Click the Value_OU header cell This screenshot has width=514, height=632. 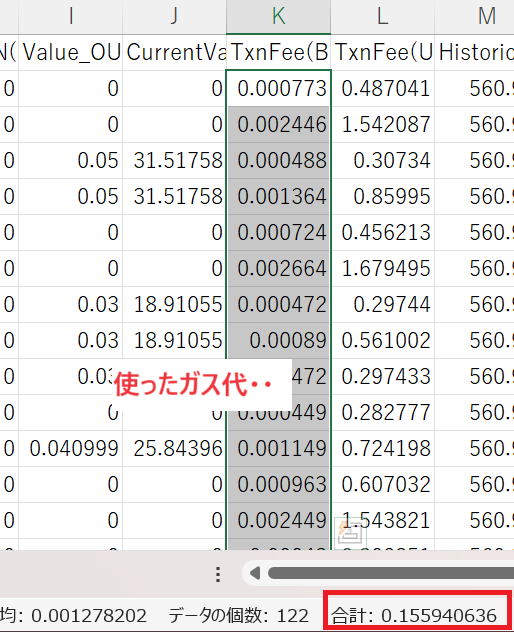71,52
